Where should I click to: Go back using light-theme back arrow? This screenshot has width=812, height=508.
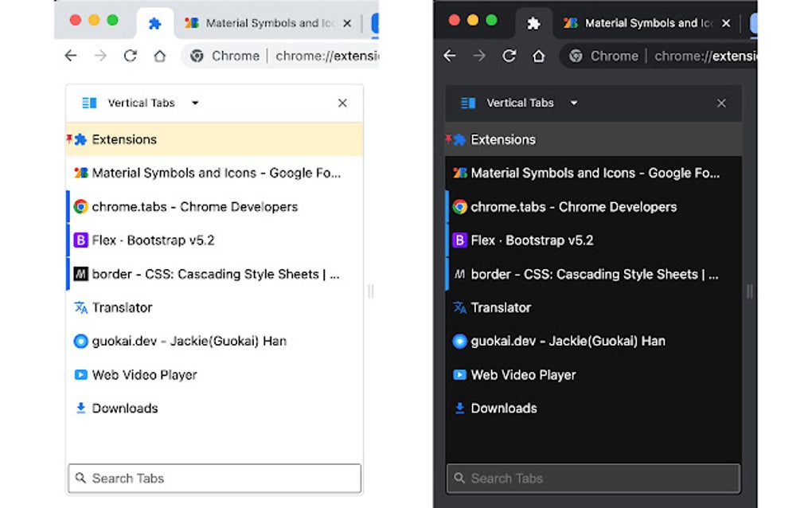(x=71, y=56)
